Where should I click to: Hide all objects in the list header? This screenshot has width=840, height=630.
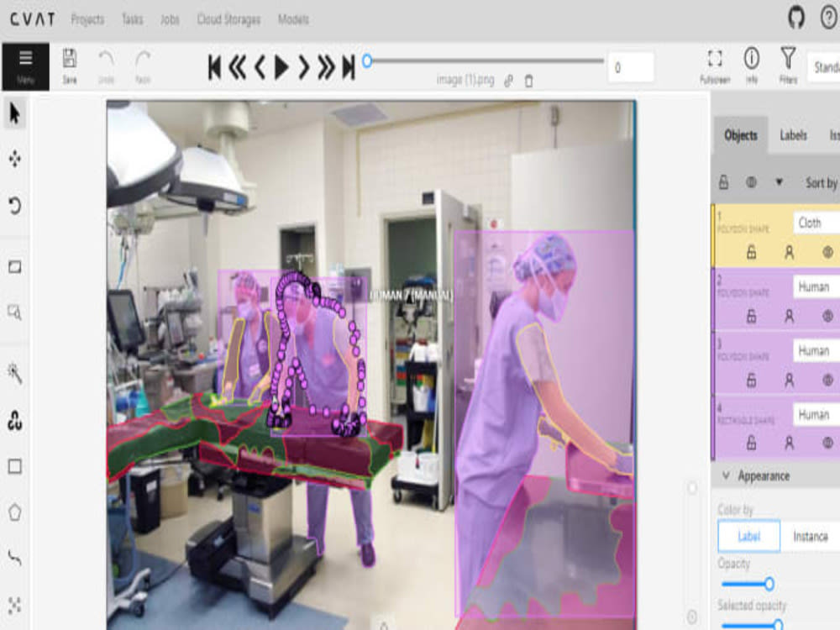pyautogui.click(x=752, y=182)
